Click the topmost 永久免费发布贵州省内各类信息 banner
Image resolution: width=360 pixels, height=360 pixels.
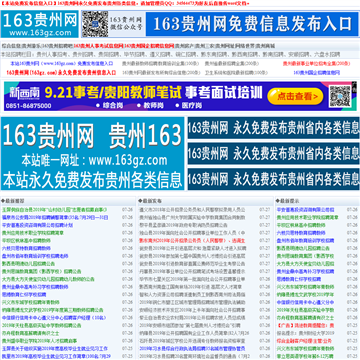pyautogui.click(x=273, y=128)
